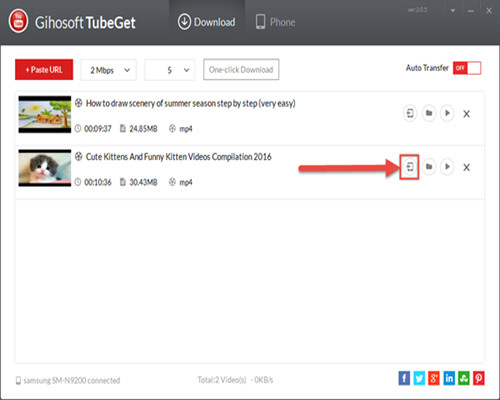Click mp4 format of Cute Kittens video
The width and height of the screenshot is (500, 400).
pos(186,183)
